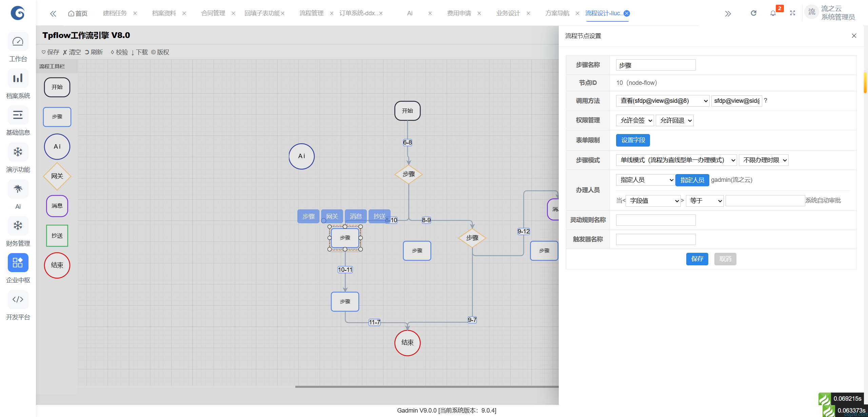The image size is (868, 417).
Task: Switch to the 合同管理 tab
Action: tap(213, 13)
